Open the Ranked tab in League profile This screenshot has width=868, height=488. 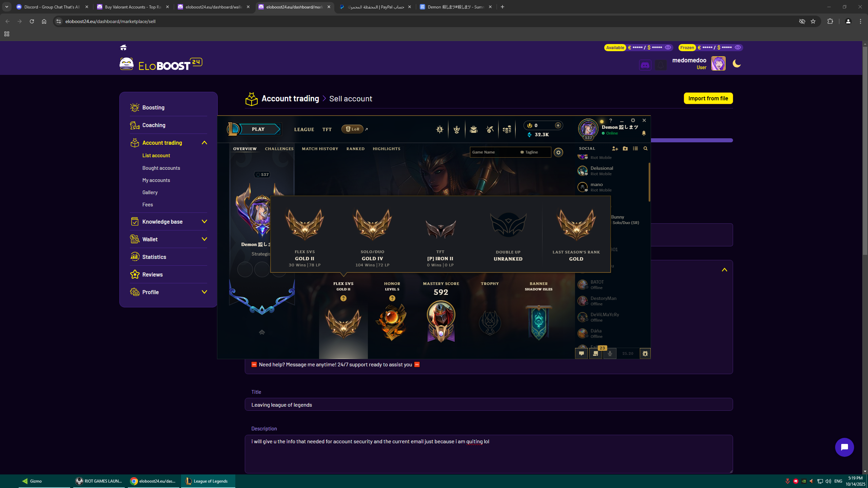pyautogui.click(x=356, y=149)
